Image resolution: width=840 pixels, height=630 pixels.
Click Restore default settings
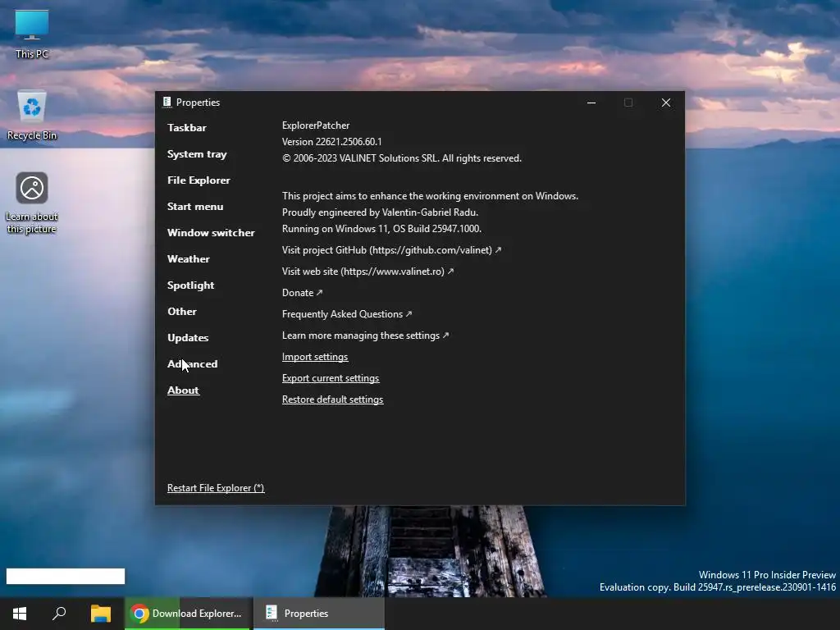click(x=333, y=400)
